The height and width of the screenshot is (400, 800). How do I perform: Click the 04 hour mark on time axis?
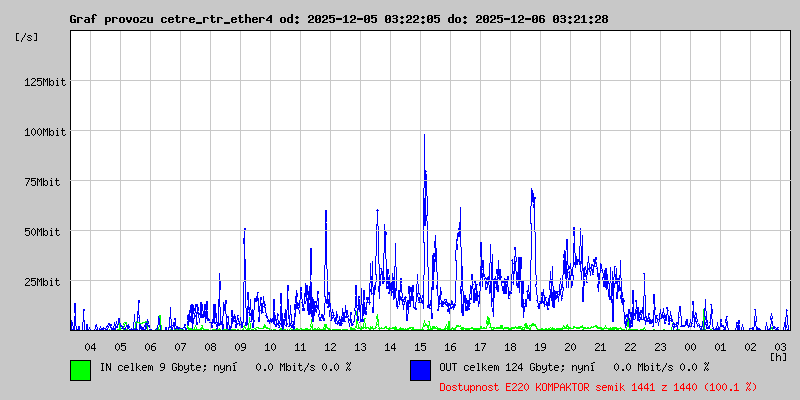pos(90,346)
